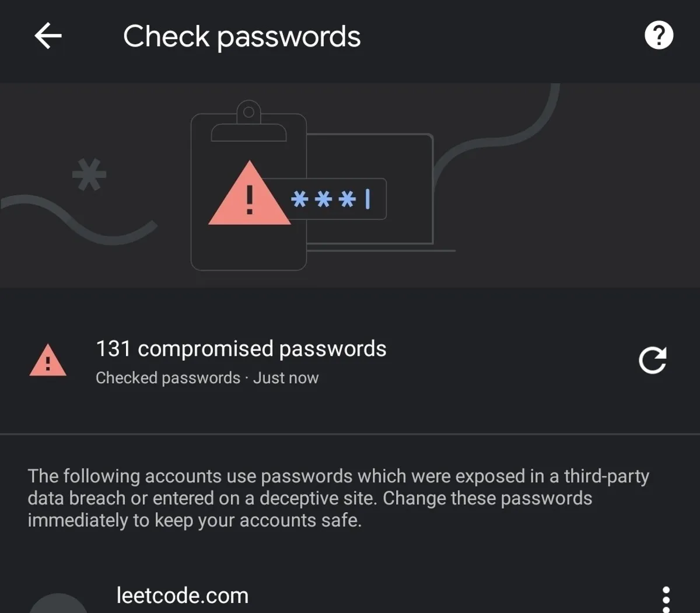Click the leetcode.com site avatar circle
Screen dimensions: 700x613
(x=58, y=604)
